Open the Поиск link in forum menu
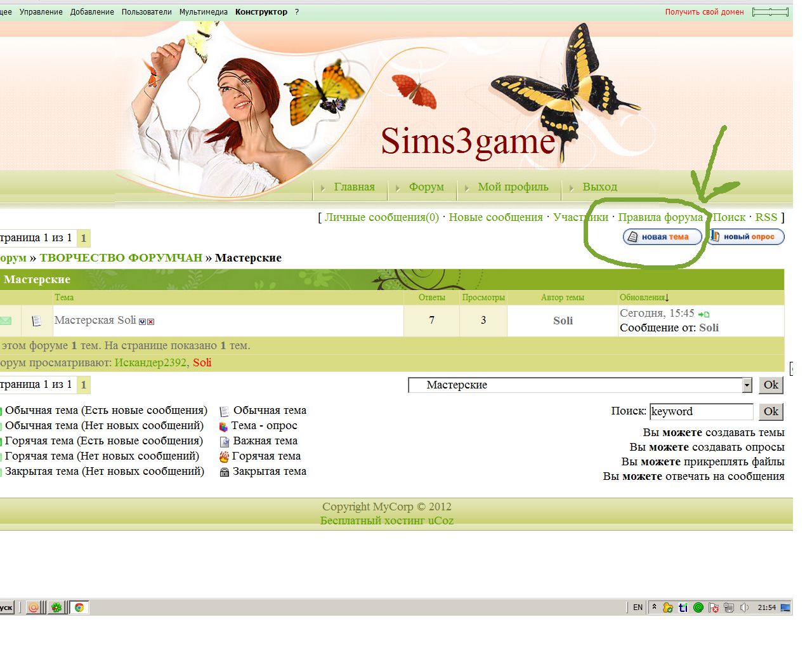 (x=729, y=217)
